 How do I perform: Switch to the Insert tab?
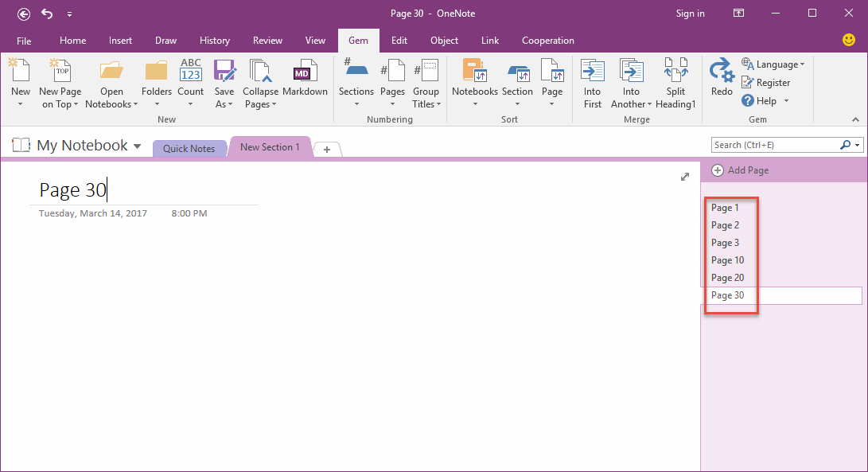120,41
